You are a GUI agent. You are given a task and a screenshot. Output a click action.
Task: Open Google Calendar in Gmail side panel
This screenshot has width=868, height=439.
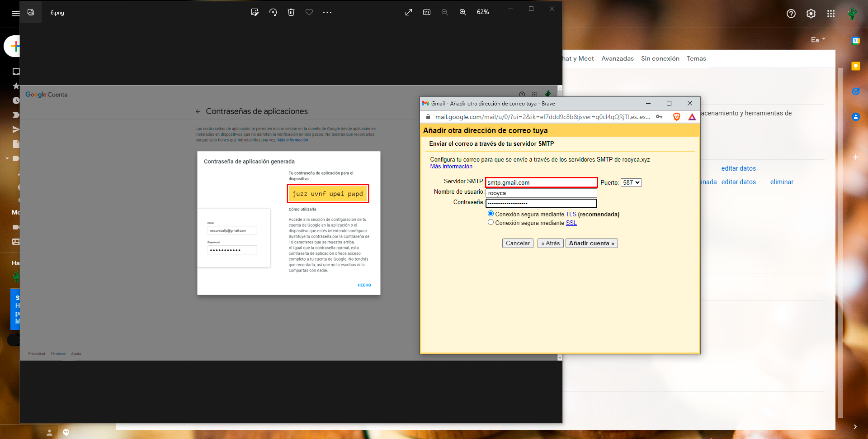tap(856, 41)
